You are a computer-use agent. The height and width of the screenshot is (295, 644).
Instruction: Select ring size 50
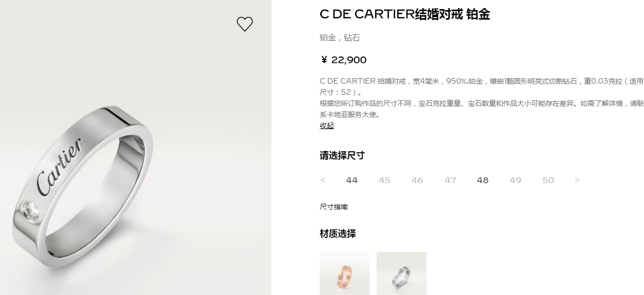[548, 181]
